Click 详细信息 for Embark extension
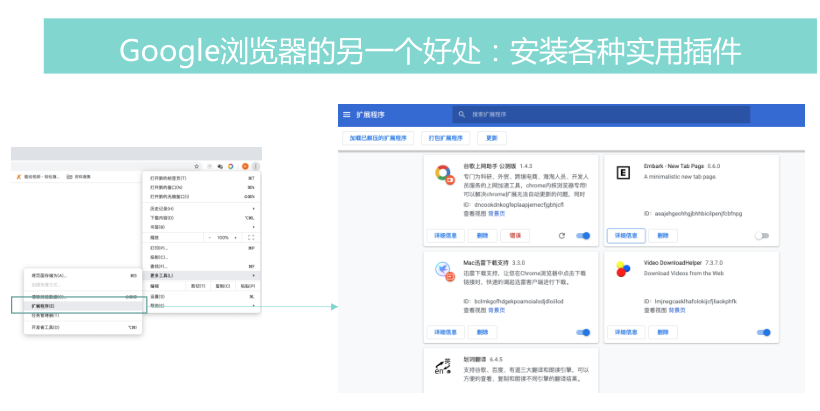 [x=625, y=236]
